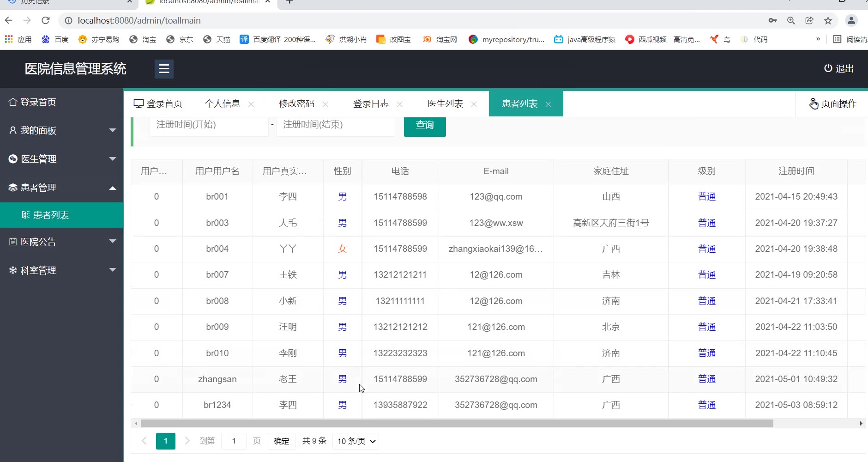Image resolution: width=868 pixels, height=462 pixels.
Task: Click the 确定 pagination confirm button
Action: 281,441
